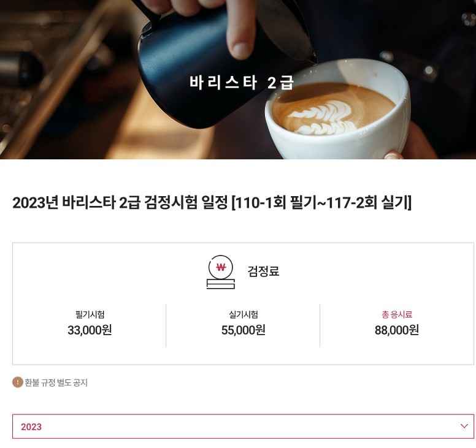Click the 33,000원 written exam fee
The height and width of the screenshot is (448, 476).
90,330
